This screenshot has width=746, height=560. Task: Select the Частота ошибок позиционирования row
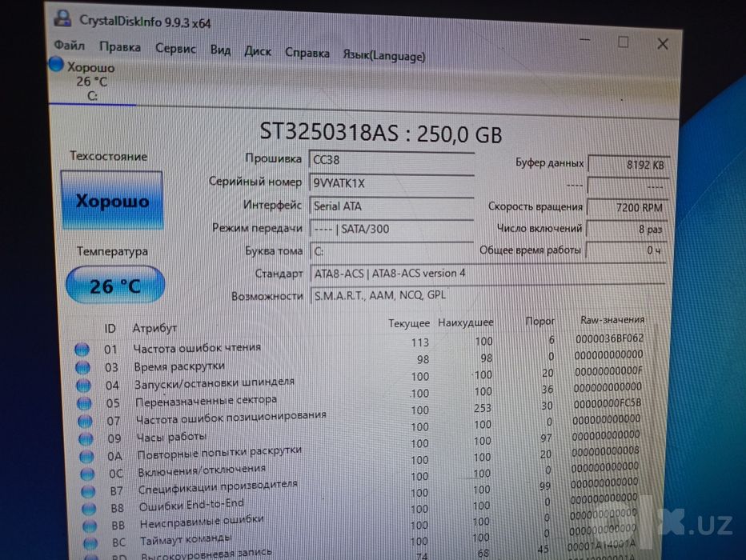pyautogui.click(x=359, y=414)
